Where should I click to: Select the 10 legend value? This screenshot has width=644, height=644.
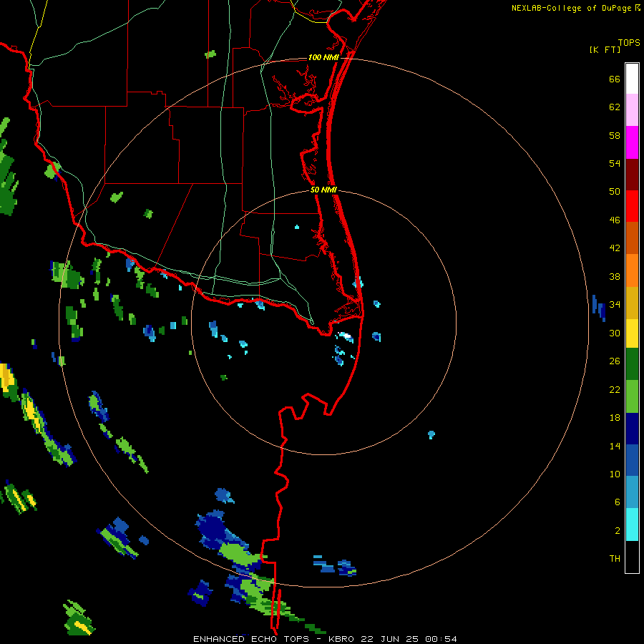615,474
